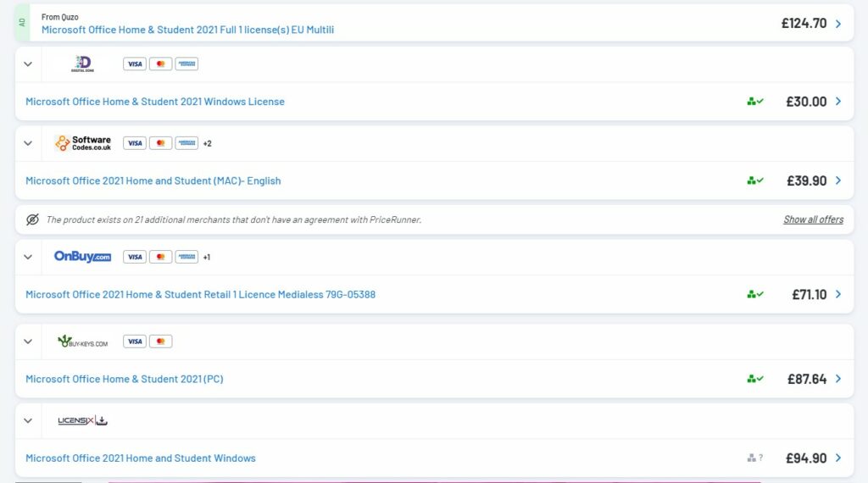868x483 pixels.
Task: Expand the Licensix merchant row chevron
Action: pos(28,420)
